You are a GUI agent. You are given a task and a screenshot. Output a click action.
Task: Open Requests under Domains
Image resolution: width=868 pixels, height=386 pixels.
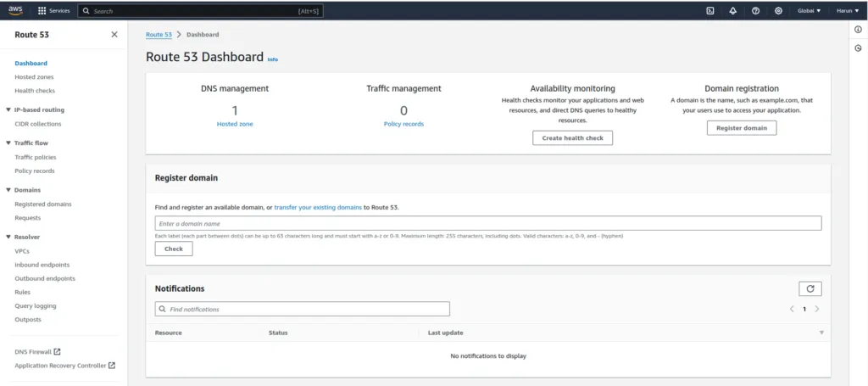(28, 218)
